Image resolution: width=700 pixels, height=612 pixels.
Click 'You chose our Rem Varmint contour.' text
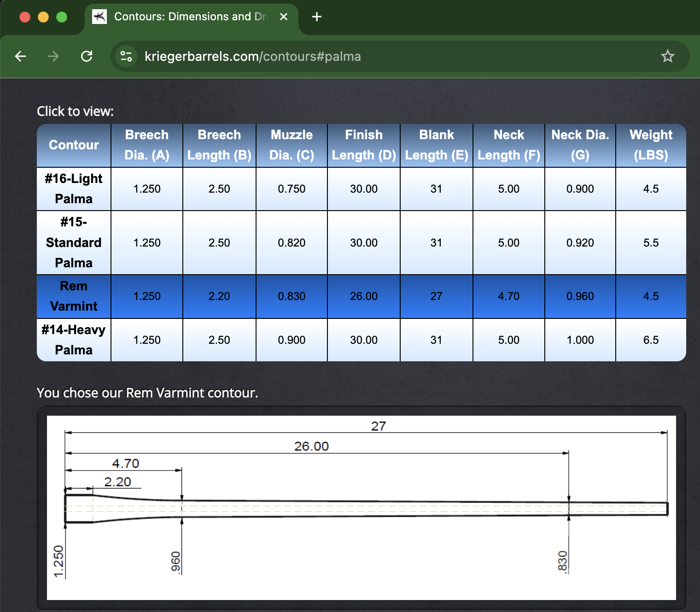coord(147,393)
